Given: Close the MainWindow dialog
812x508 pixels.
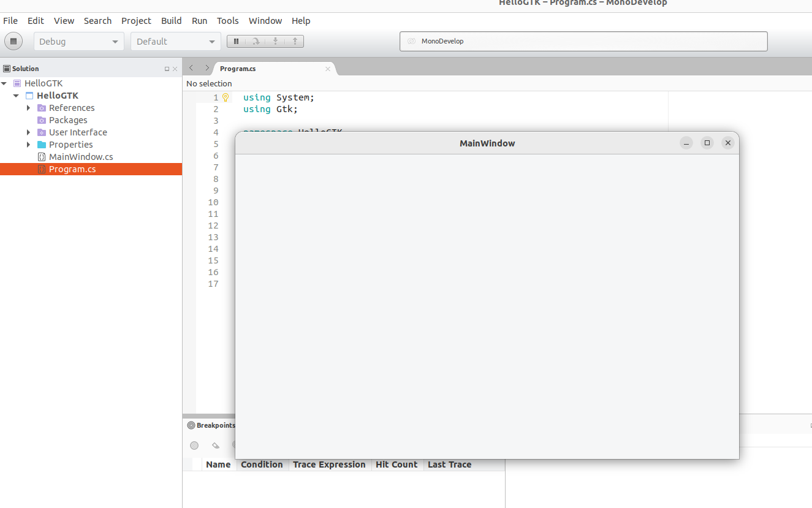Looking at the screenshot, I should (x=728, y=143).
